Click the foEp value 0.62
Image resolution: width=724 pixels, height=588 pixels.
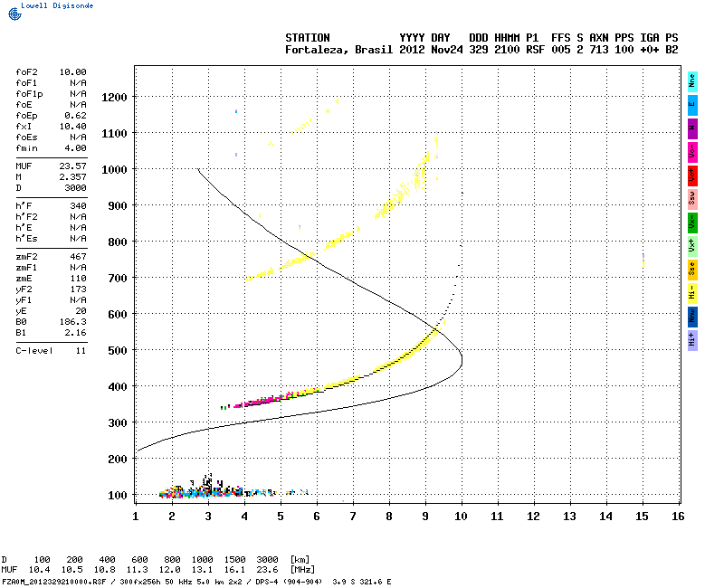[75, 116]
